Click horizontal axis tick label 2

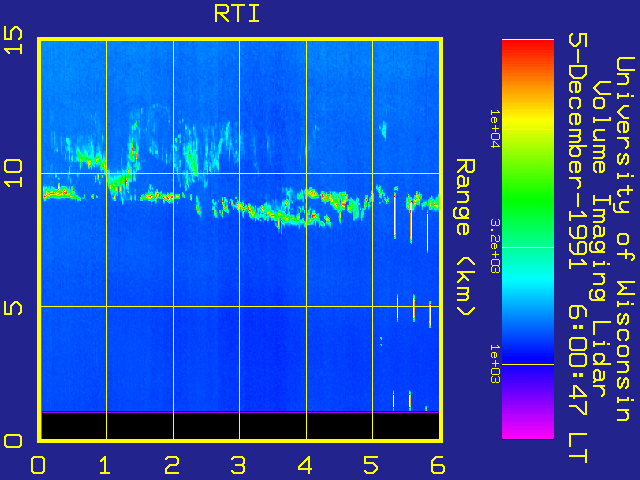[x=171, y=465]
